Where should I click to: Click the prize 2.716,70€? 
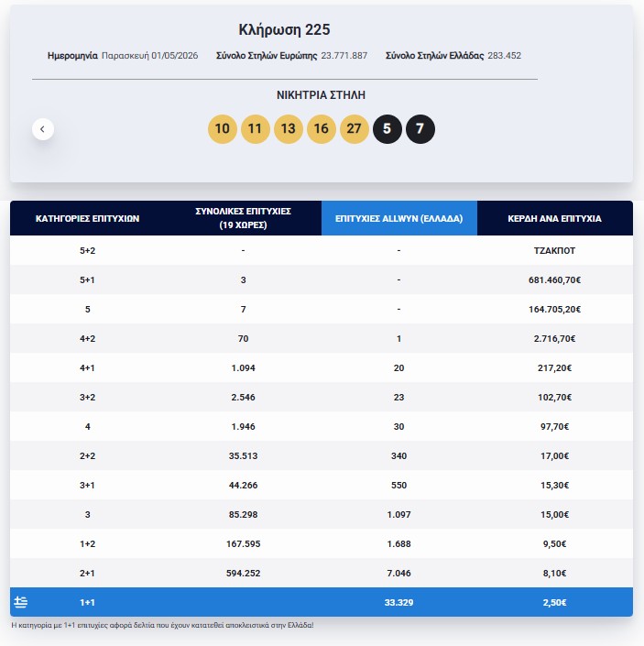tap(554, 339)
